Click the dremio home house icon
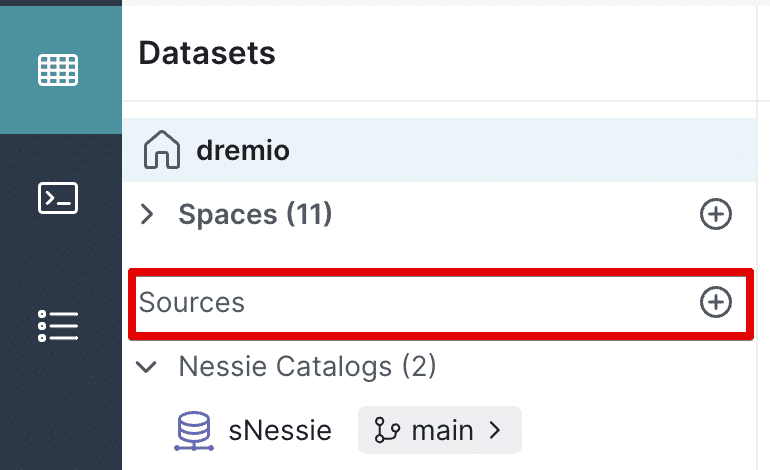 (x=162, y=150)
